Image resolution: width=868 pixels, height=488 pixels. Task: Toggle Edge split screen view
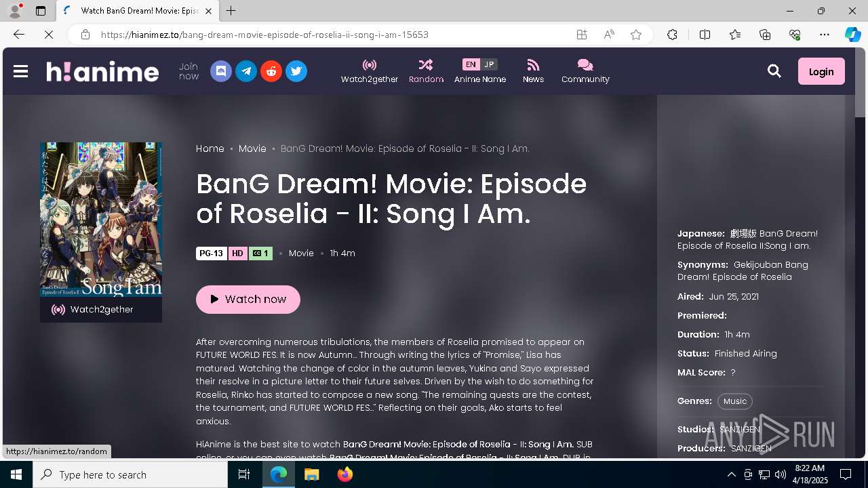705,35
